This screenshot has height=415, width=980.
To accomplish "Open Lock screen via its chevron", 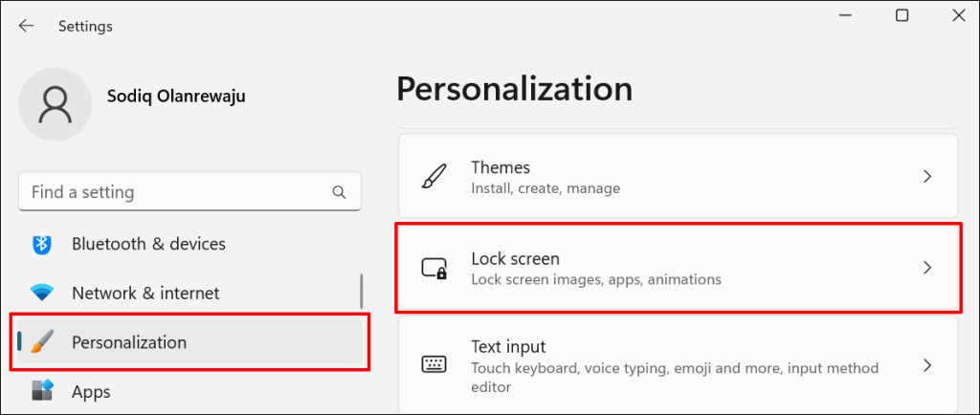I will pos(926,269).
